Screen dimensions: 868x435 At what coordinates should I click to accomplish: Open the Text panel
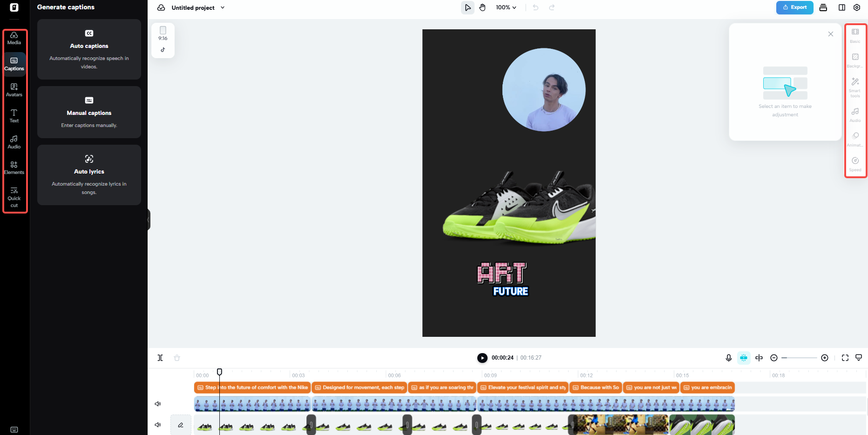click(14, 116)
